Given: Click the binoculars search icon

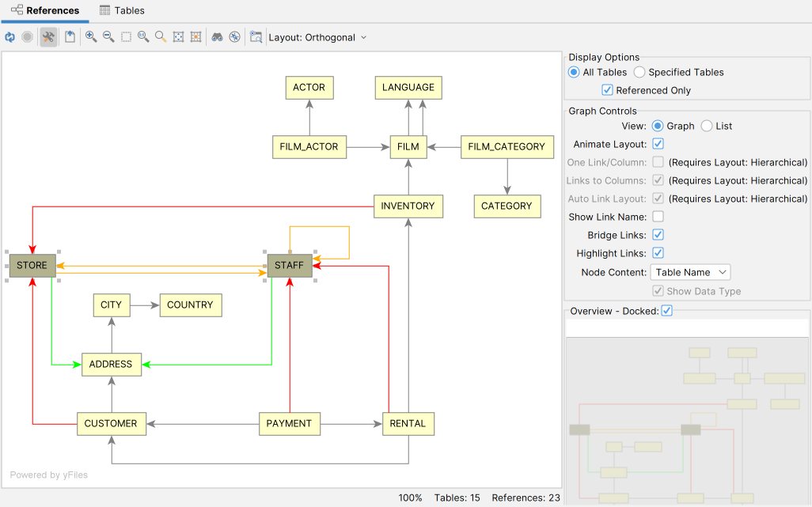Looking at the screenshot, I should (217, 36).
